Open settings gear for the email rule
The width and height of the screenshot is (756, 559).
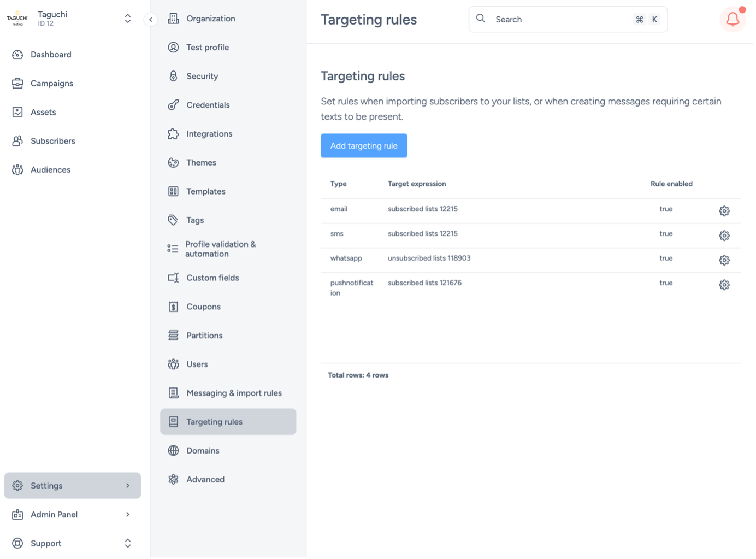tap(724, 210)
